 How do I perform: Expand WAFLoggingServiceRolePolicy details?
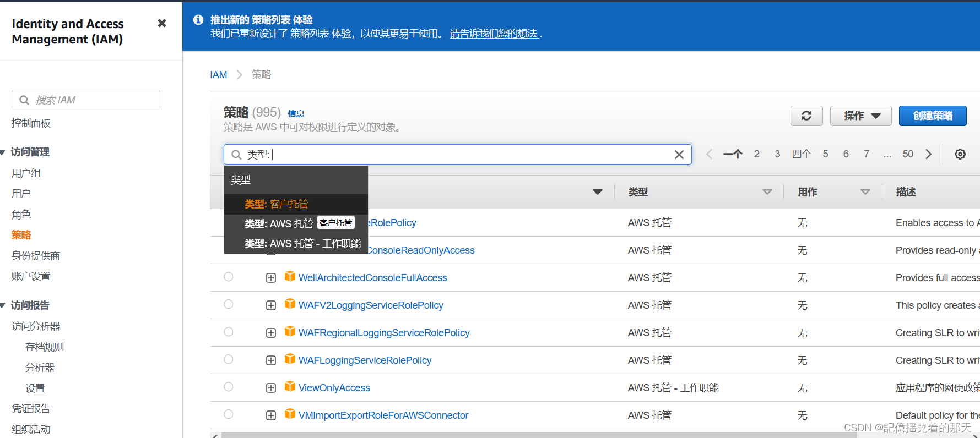click(271, 360)
